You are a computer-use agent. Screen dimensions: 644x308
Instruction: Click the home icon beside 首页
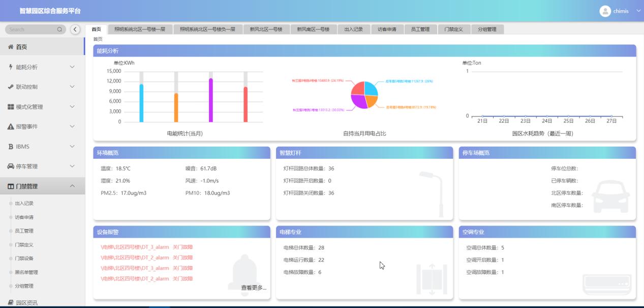(x=10, y=47)
